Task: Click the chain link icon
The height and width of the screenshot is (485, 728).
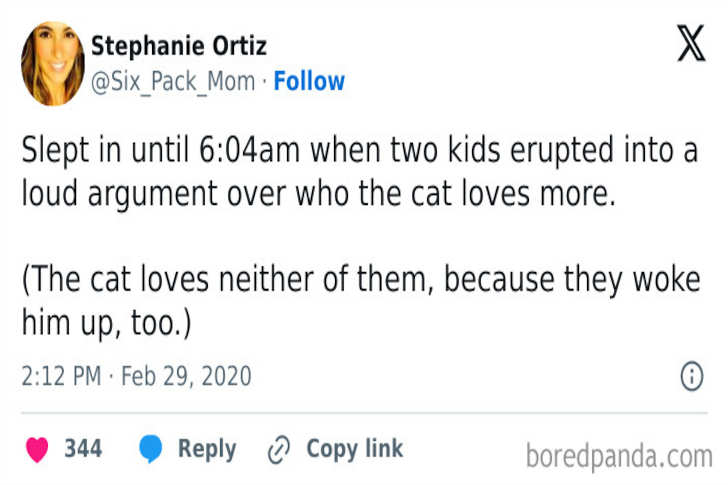Action: point(278,450)
